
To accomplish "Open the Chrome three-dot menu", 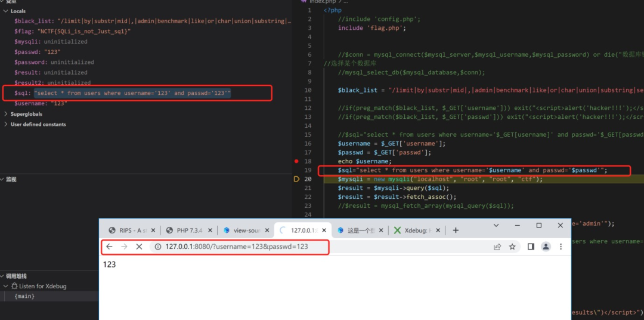I will (x=561, y=247).
